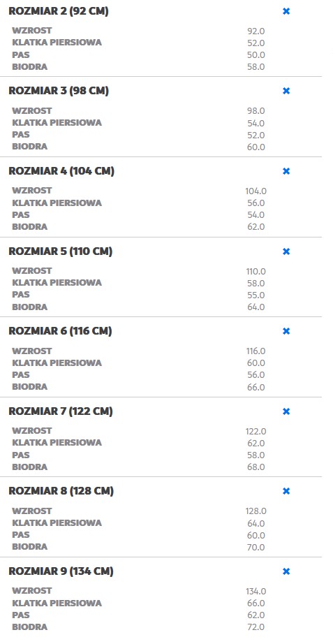
Task: Click the Klatka piersiowa label under Rozmiar 3
Action: click(x=57, y=123)
